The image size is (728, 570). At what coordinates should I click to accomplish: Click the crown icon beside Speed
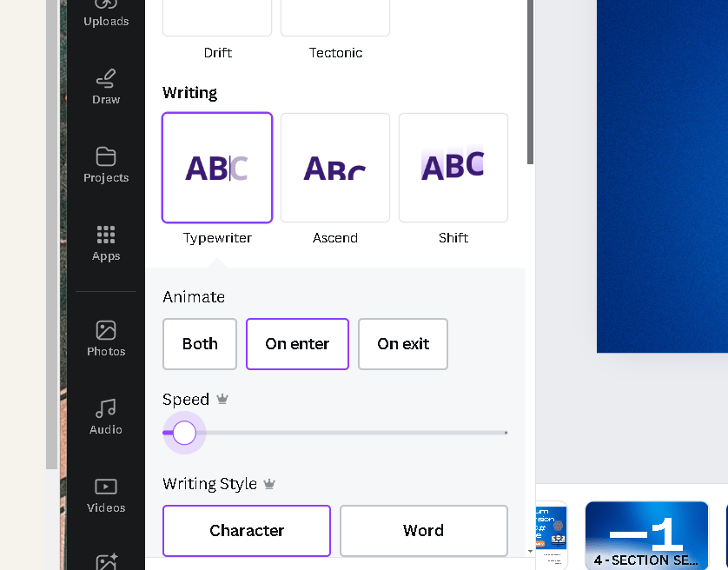(x=222, y=399)
